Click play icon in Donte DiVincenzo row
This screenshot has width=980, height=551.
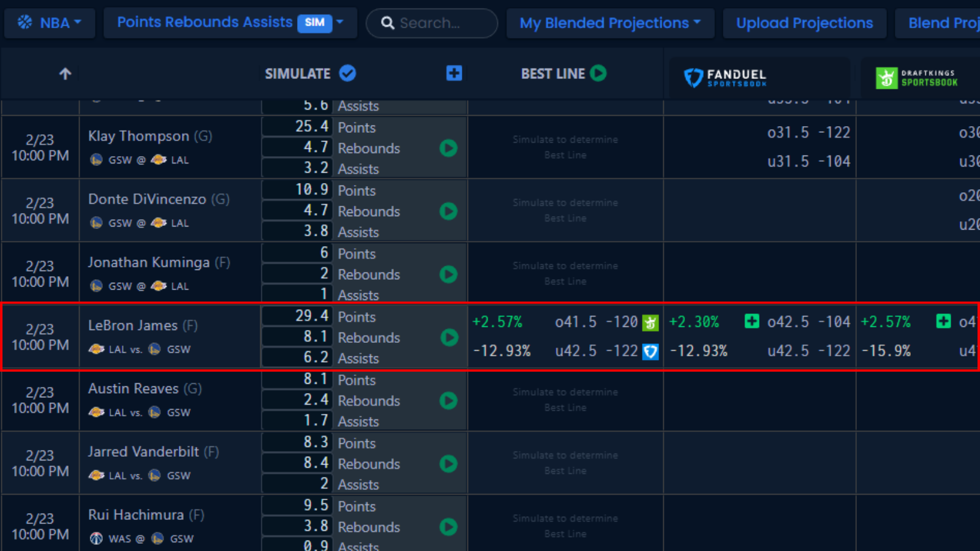(448, 211)
